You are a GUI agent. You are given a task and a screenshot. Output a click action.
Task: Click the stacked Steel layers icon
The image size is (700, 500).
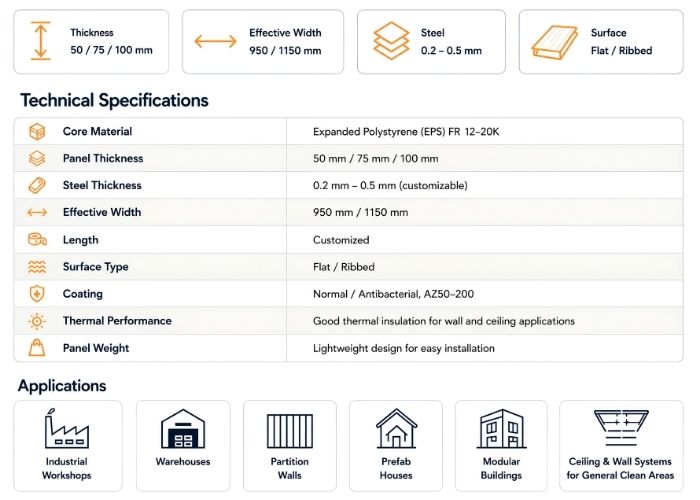tap(391, 41)
